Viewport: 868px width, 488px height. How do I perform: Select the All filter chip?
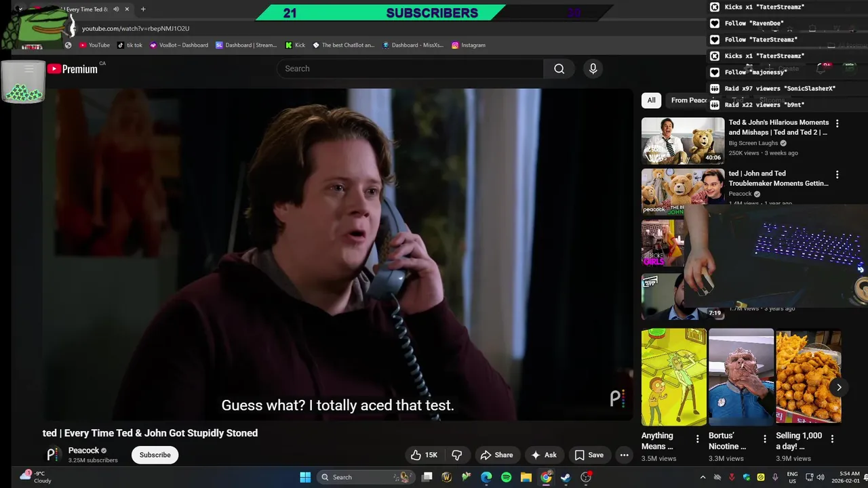[651, 100]
